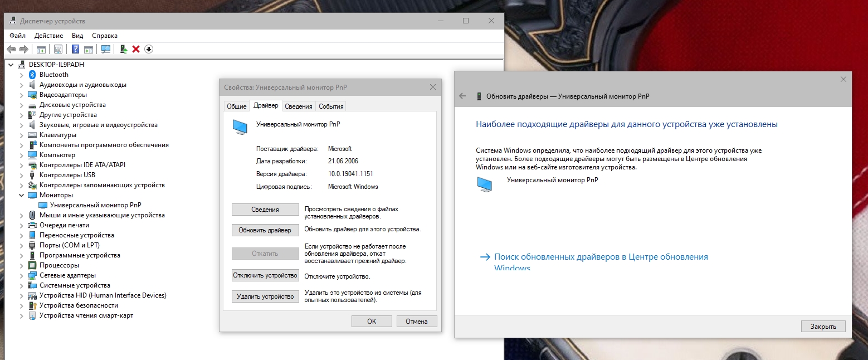Open the События tab

[x=331, y=106]
